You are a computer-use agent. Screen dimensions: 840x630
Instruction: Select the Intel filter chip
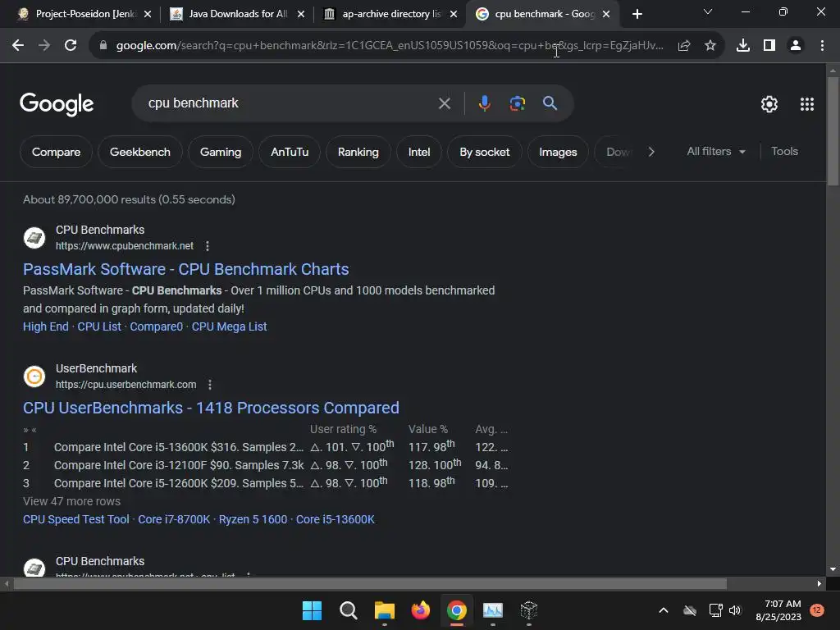click(x=419, y=152)
